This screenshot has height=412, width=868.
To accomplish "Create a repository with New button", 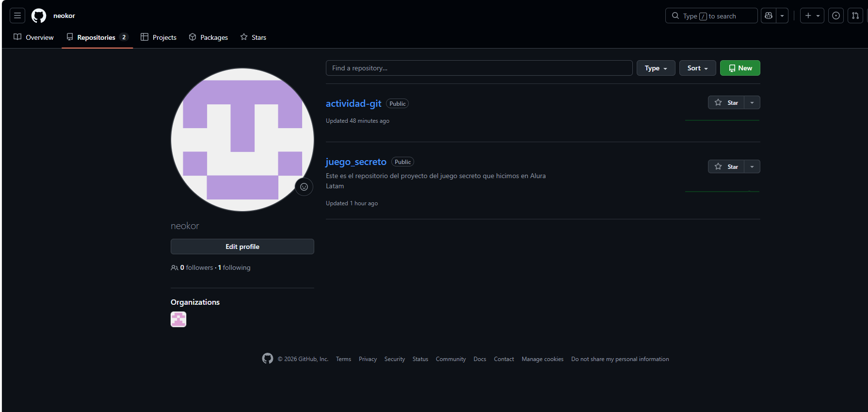I will (740, 68).
